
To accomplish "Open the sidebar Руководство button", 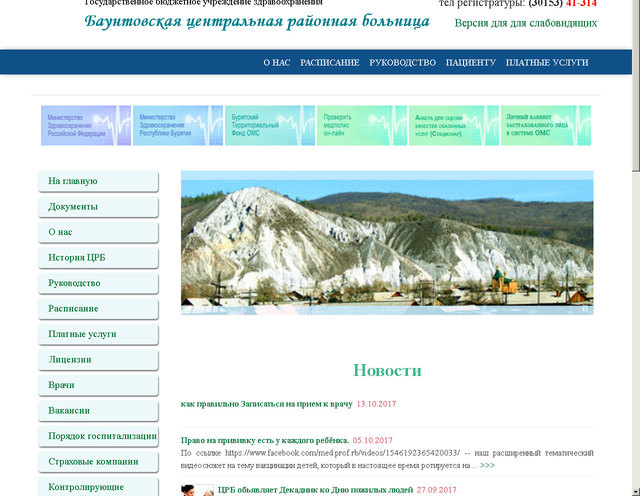I will click(x=98, y=283).
